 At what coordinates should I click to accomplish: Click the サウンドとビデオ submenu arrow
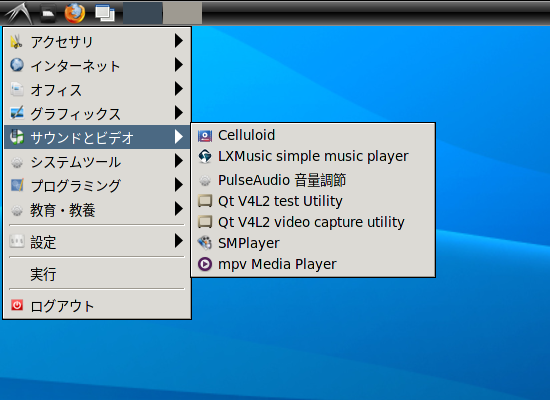[x=179, y=136]
